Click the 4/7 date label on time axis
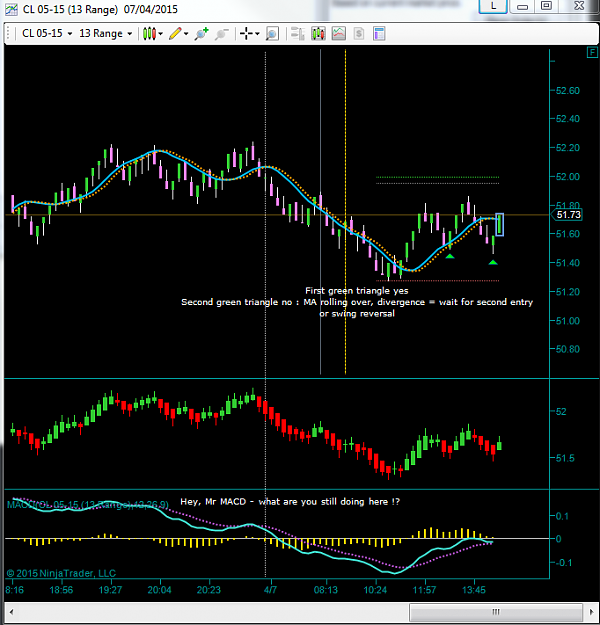Viewport: 600px width, 625px height. click(270, 590)
